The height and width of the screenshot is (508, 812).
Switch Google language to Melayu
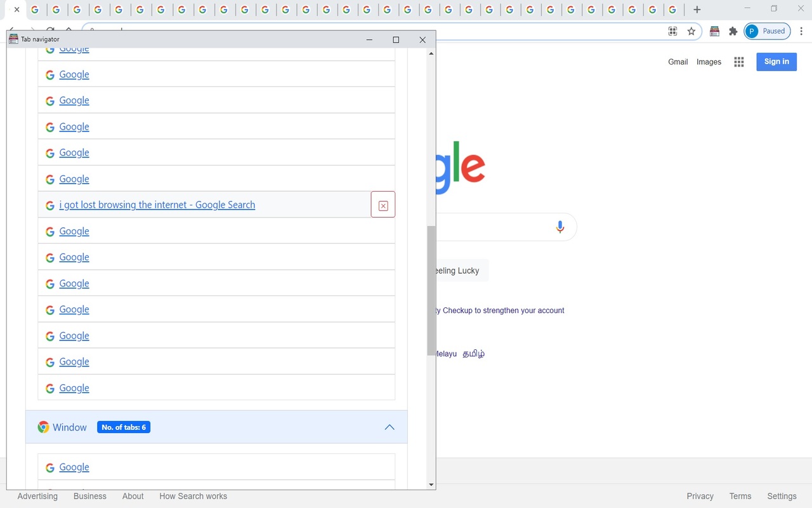coord(447,354)
